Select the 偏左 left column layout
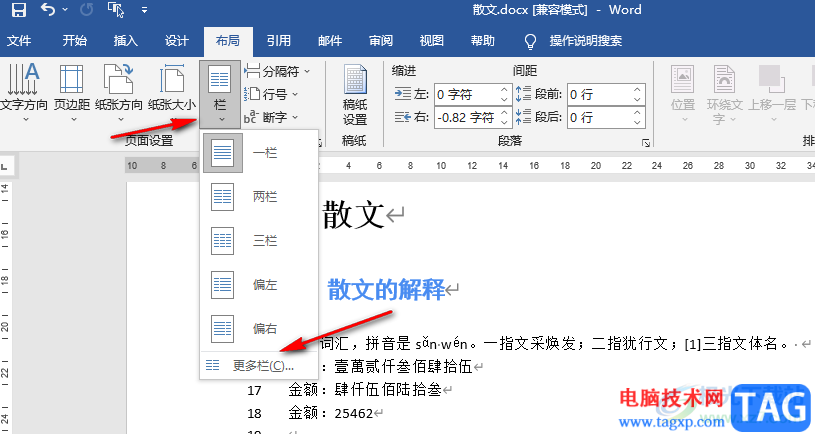 [x=259, y=285]
